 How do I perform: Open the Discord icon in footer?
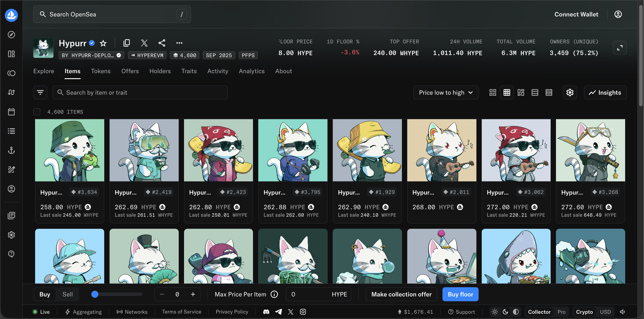(266, 312)
